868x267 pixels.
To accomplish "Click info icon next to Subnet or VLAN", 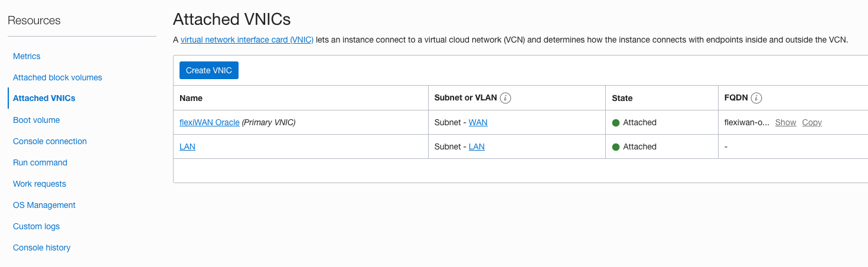I will pyautogui.click(x=505, y=98).
